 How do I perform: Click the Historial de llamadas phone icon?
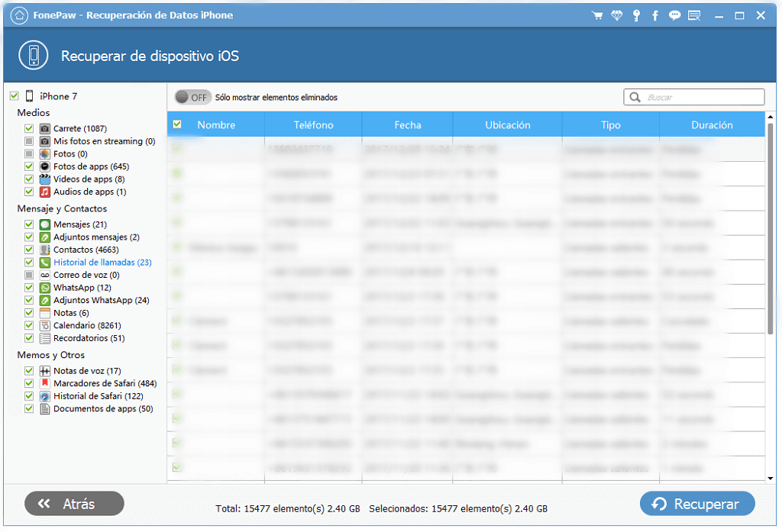tap(45, 263)
